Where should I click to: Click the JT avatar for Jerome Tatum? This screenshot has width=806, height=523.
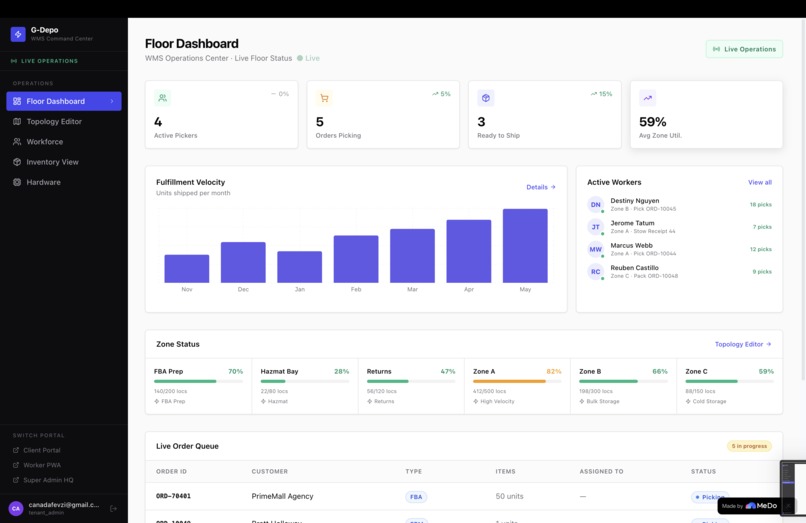(595, 227)
